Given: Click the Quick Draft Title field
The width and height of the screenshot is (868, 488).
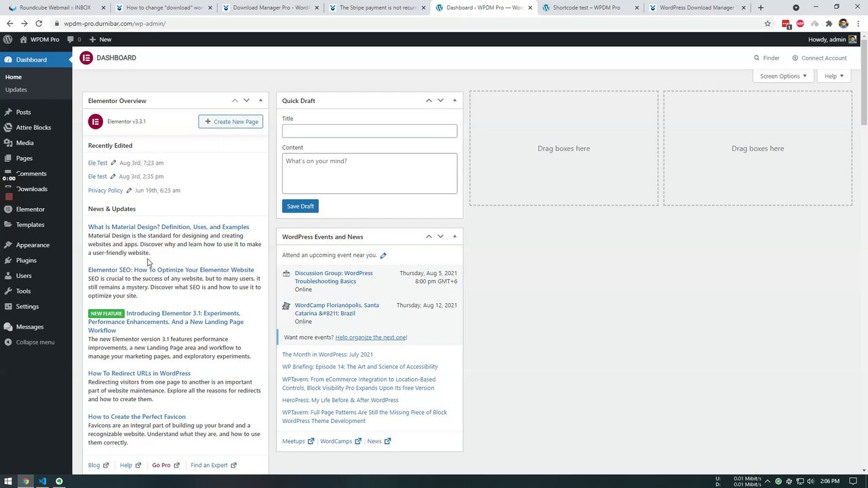Looking at the screenshot, I should tap(370, 131).
